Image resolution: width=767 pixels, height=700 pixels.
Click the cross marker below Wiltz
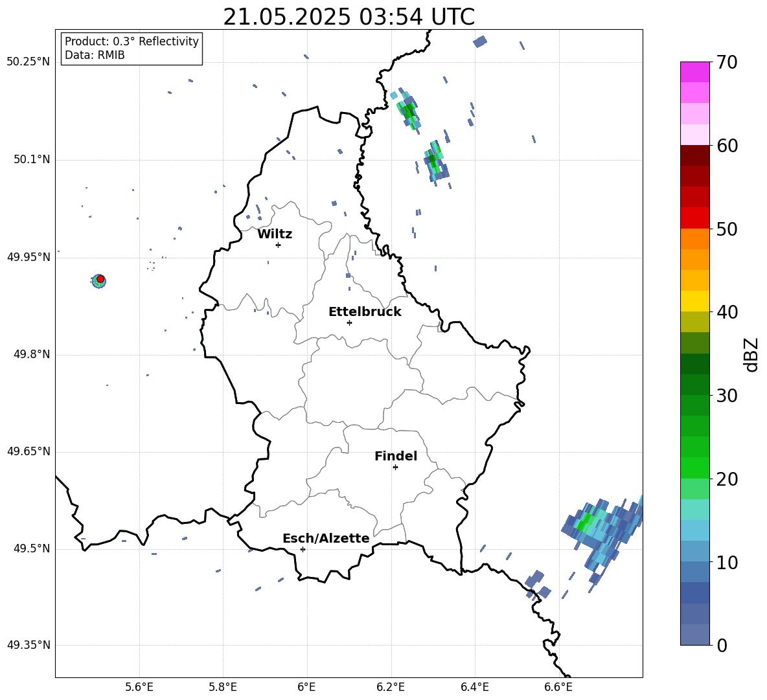tap(278, 245)
